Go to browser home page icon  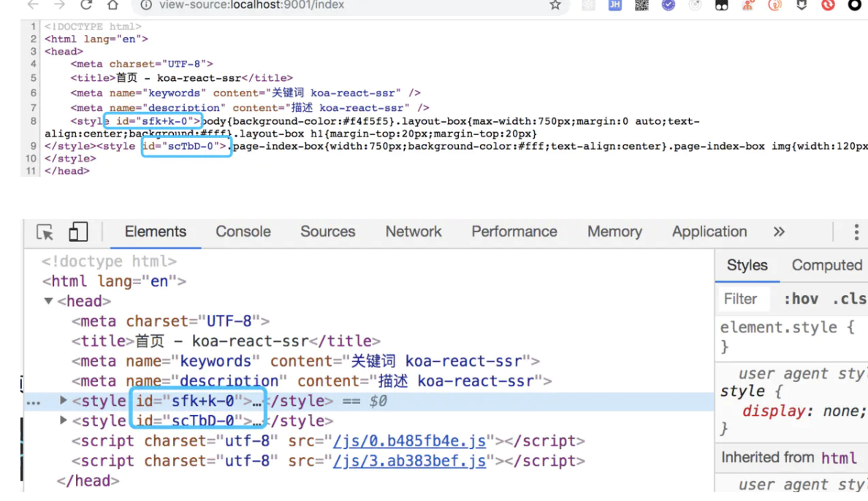(113, 5)
